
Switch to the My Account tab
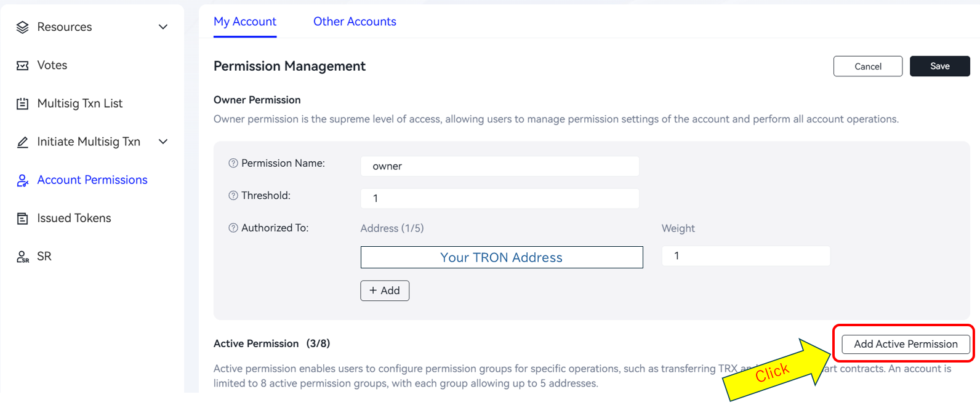pyautogui.click(x=245, y=22)
